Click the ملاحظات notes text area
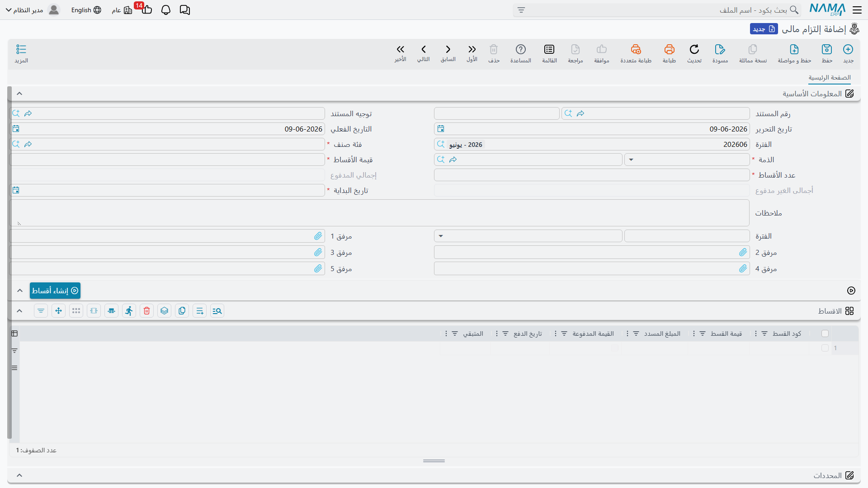The image size is (868, 488). click(x=379, y=213)
